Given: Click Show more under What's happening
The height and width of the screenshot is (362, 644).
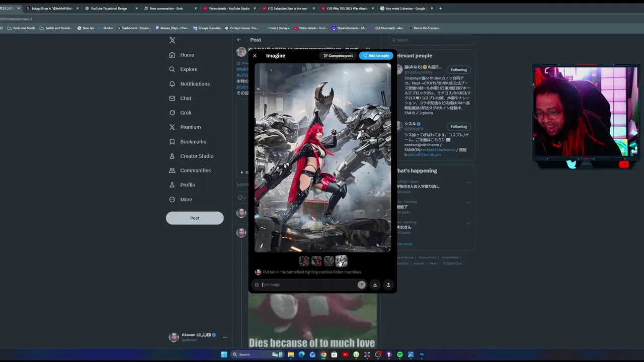Looking at the screenshot, I should [404, 244].
